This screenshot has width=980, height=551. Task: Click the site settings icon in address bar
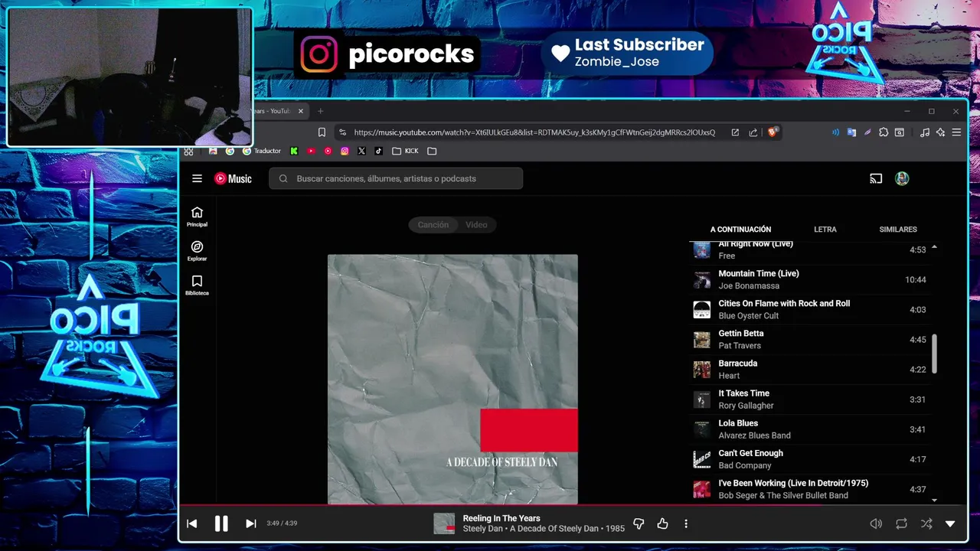pyautogui.click(x=342, y=132)
